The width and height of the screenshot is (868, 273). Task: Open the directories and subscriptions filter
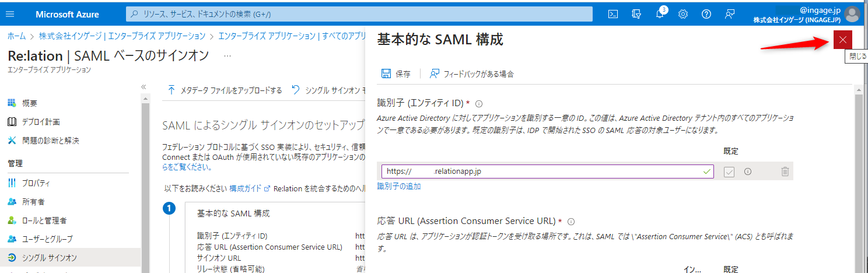coord(636,14)
